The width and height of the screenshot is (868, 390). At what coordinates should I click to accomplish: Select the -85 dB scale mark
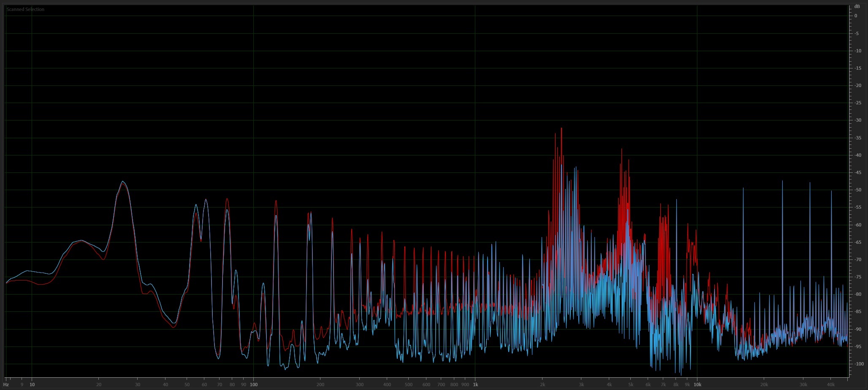(x=858, y=311)
